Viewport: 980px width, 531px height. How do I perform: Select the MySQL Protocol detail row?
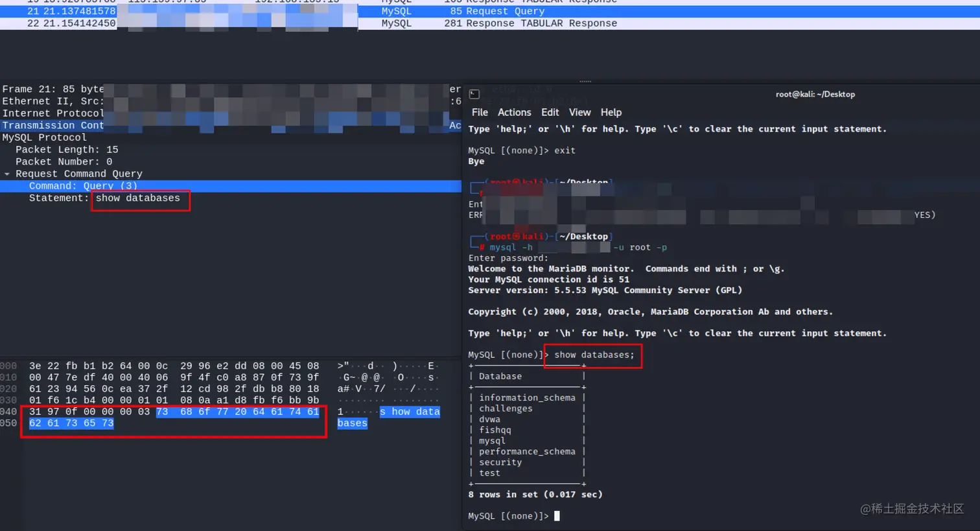click(x=231, y=137)
